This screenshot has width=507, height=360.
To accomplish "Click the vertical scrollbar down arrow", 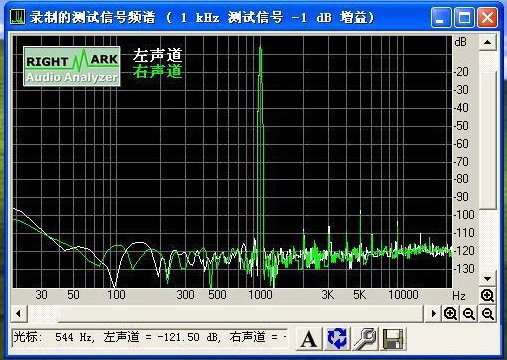I will (488, 279).
